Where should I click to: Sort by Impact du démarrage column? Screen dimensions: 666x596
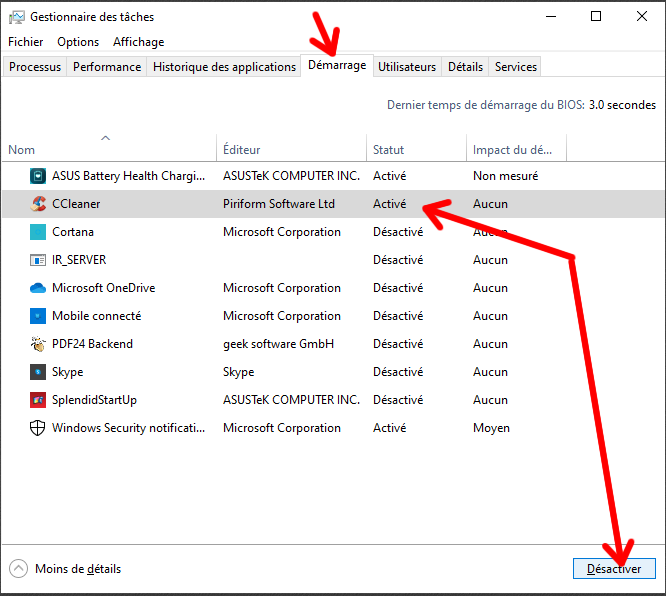tap(512, 150)
